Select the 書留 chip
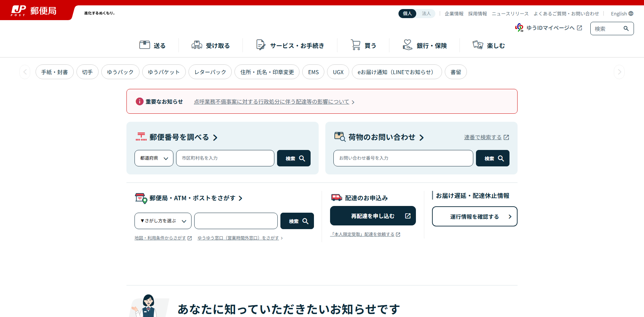The height and width of the screenshot is (317, 644). (x=456, y=72)
